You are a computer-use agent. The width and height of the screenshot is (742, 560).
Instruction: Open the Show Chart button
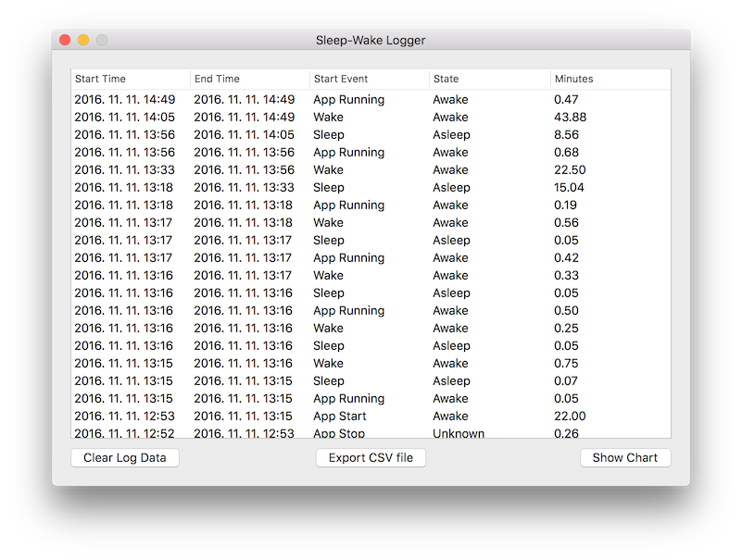tap(625, 458)
